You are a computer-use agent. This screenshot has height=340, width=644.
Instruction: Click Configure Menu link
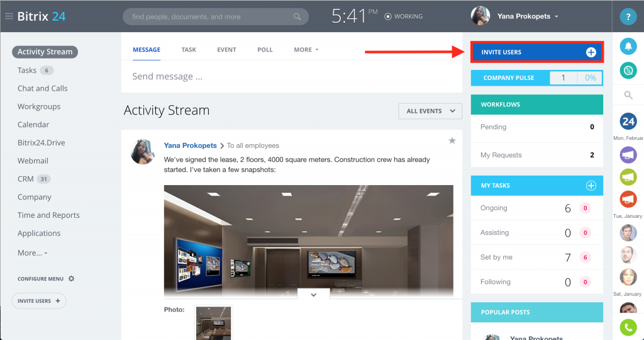coord(40,279)
